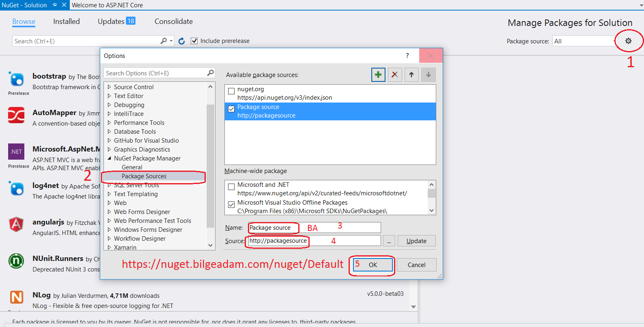Click in the Name input field
The width and height of the screenshot is (644, 327).
click(314, 228)
